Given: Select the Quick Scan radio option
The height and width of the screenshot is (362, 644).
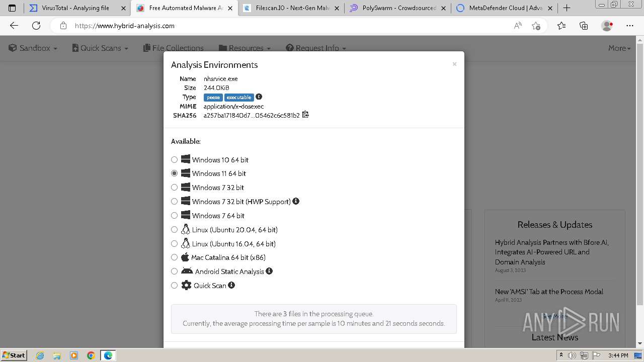Looking at the screenshot, I should click(x=174, y=285).
